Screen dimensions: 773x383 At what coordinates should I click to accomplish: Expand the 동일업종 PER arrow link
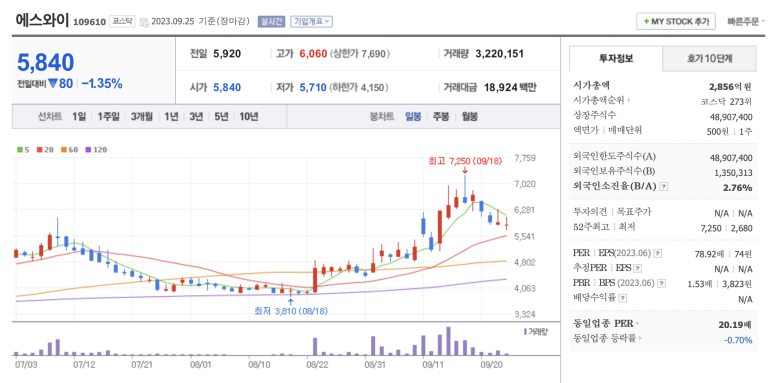point(637,324)
